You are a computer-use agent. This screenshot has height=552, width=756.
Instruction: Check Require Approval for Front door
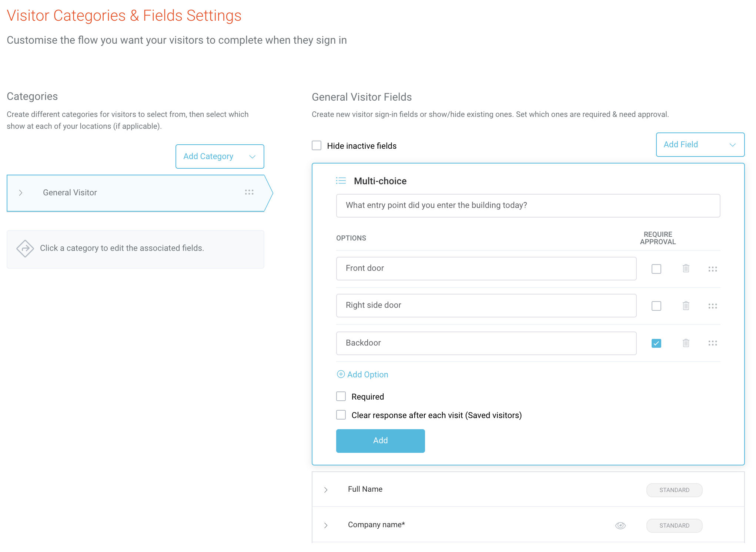656,269
